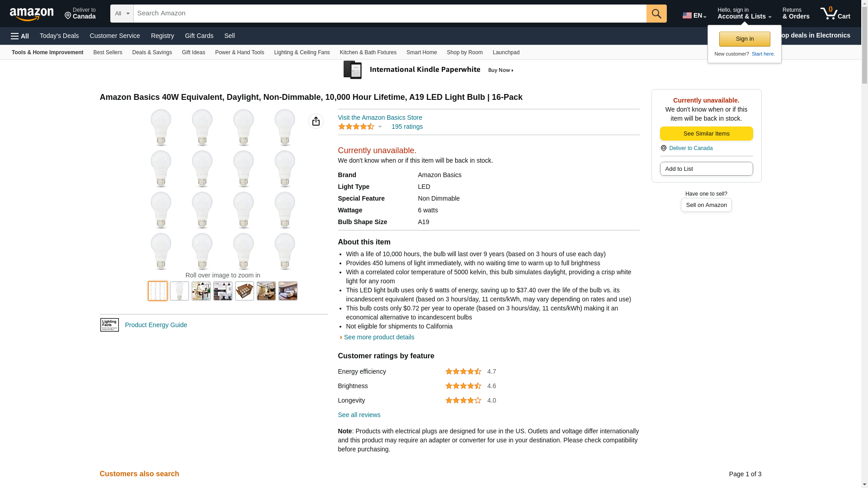The image size is (868, 488).
Task: Click the share icon beside product image
Action: (316, 121)
